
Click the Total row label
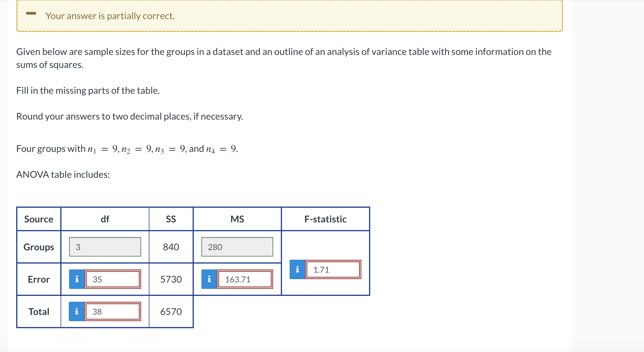pyautogui.click(x=38, y=311)
